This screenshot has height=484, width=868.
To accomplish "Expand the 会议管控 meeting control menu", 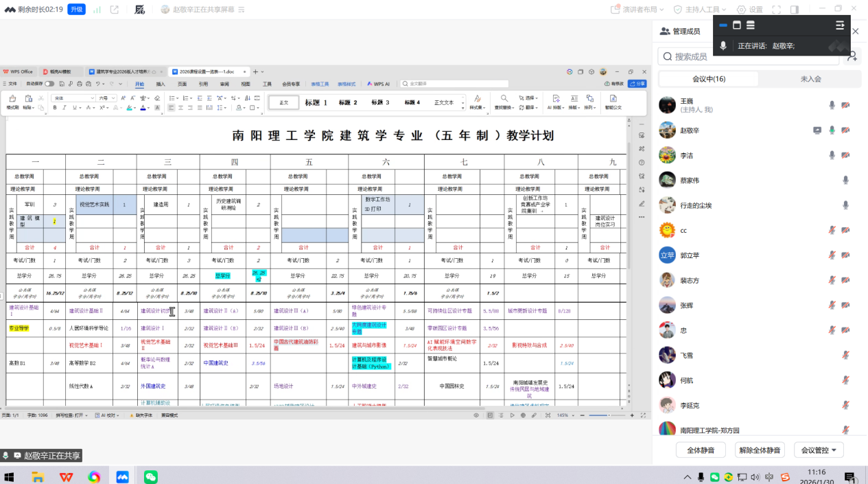I will (819, 450).
